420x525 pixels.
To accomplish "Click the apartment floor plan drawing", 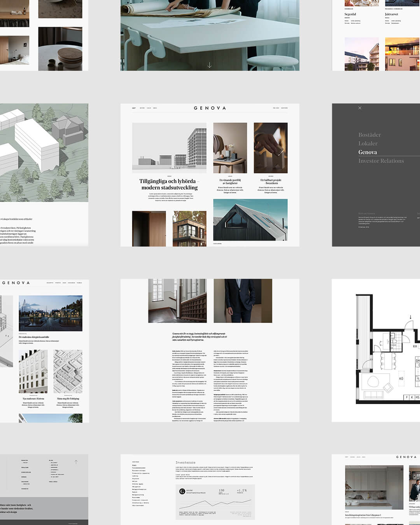I will point(388,350).
